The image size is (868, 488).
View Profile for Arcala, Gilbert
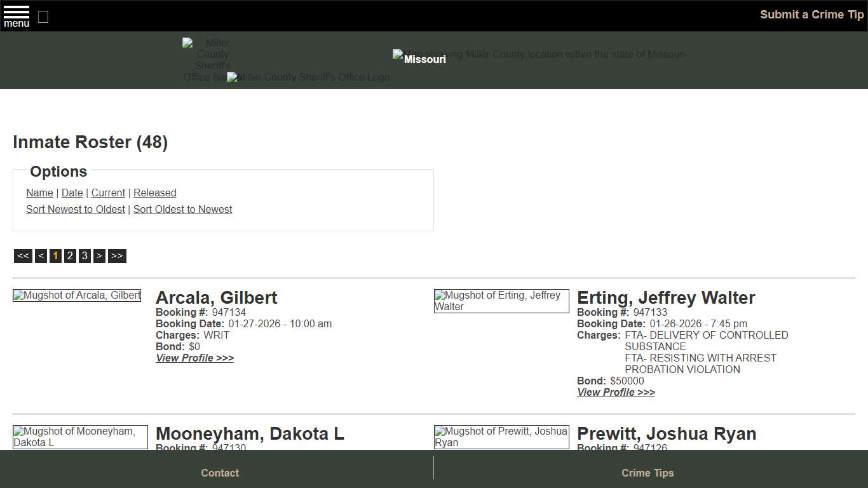(194, 358)
